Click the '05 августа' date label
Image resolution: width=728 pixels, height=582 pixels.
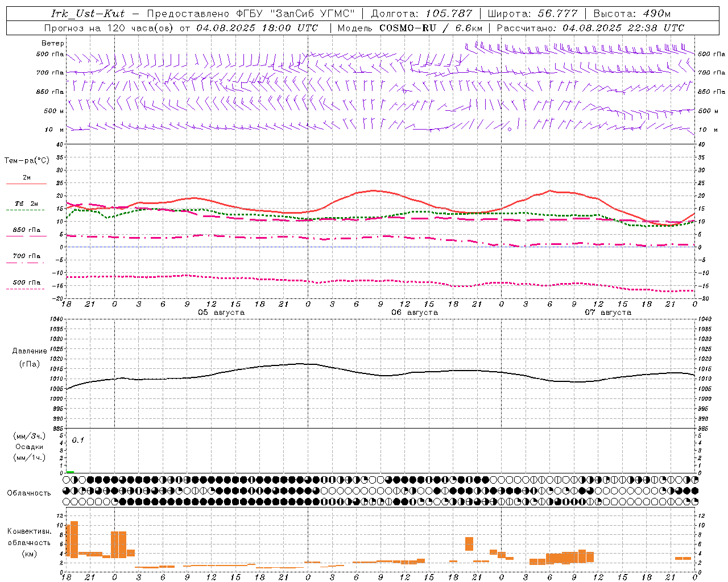coord(221,313)
